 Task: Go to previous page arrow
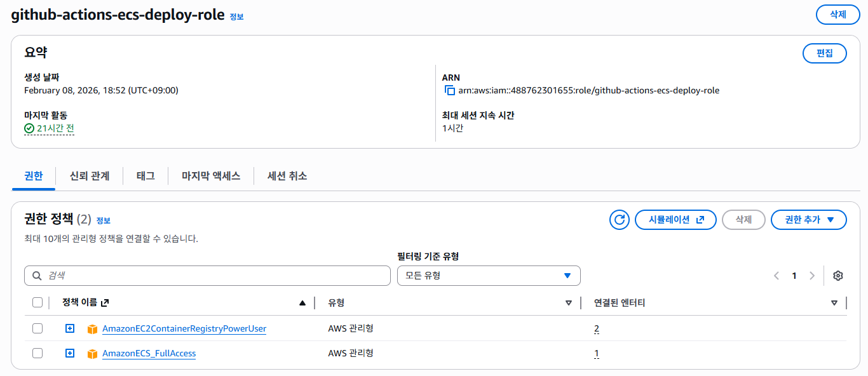776,276
